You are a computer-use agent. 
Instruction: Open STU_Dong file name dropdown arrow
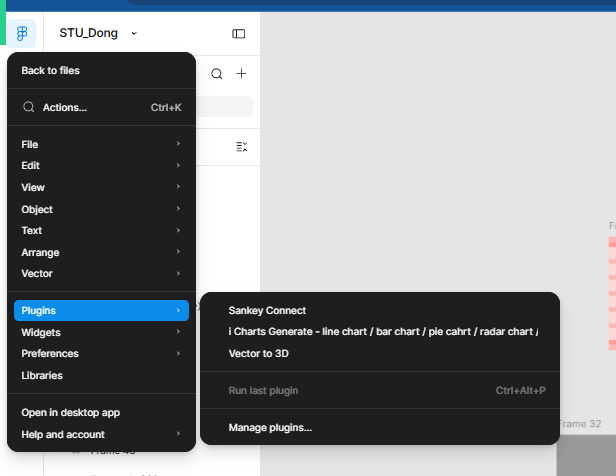point(134,33)
